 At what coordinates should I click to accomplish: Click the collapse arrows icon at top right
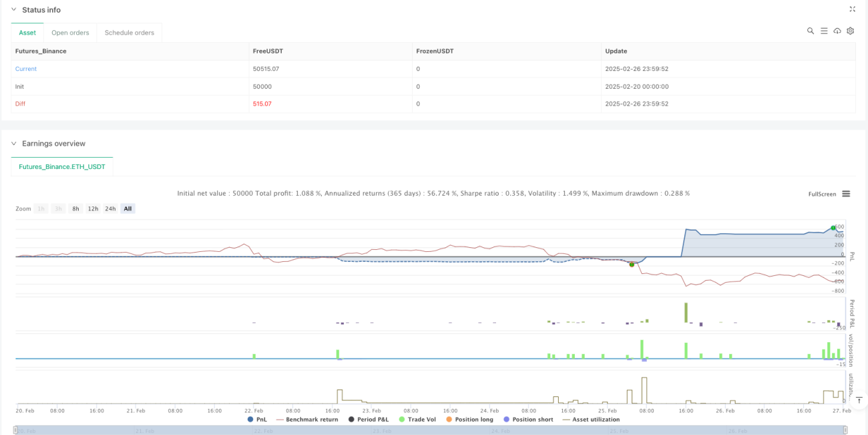tap(852, 9)
